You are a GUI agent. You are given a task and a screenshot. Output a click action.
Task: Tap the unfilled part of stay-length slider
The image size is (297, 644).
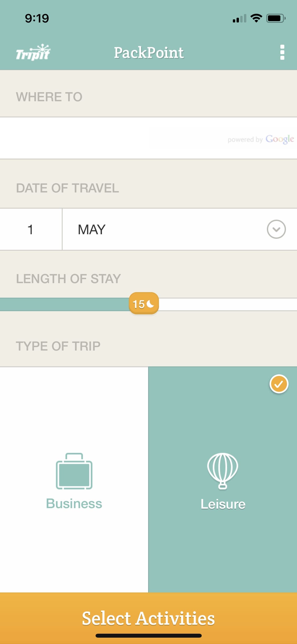227,305
